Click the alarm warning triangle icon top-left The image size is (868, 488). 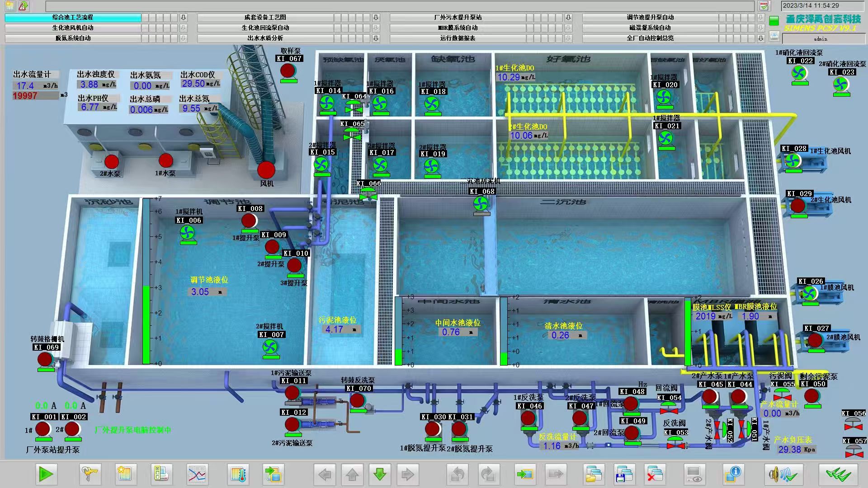24,6
